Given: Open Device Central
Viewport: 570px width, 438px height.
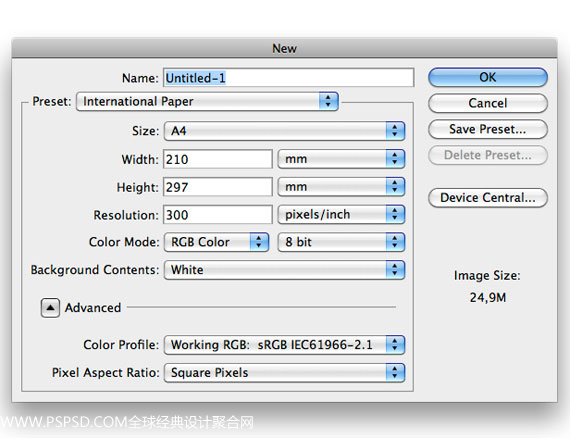Looking at the screenshot, I should click(x=487, y=198).
